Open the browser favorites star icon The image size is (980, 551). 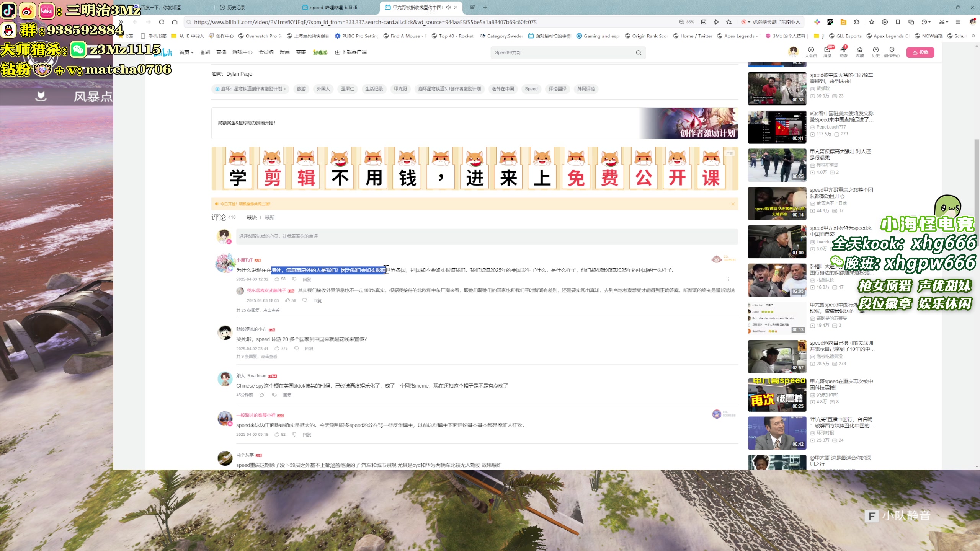[872, 22]
